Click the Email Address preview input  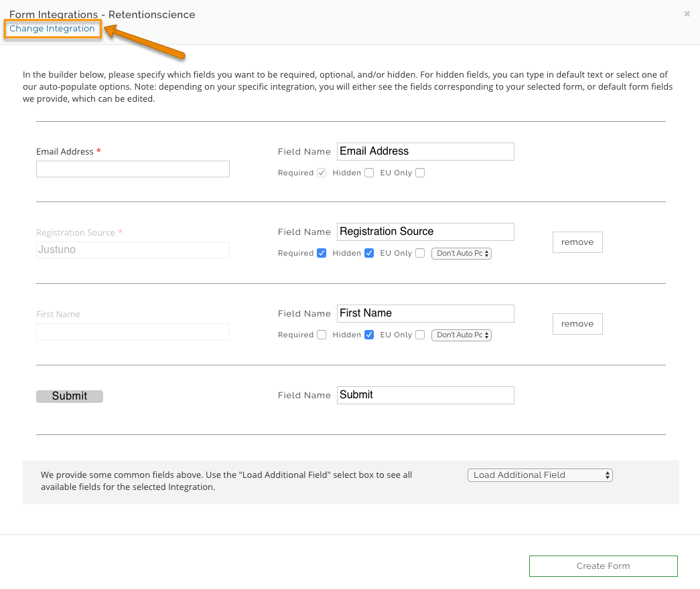click(133, 169)
